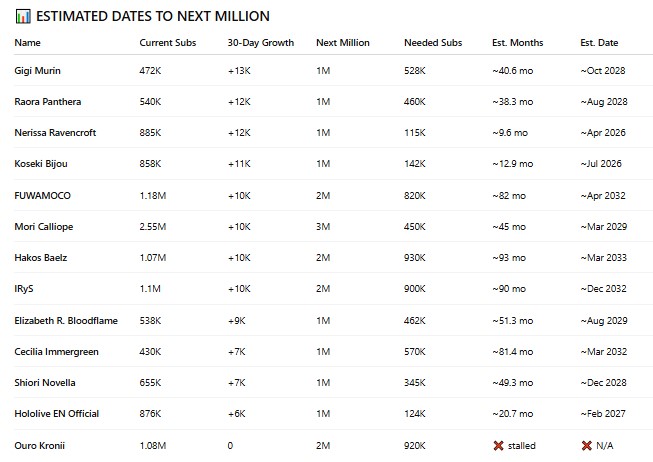Select the Raora Panthera name

pos(47,101)
